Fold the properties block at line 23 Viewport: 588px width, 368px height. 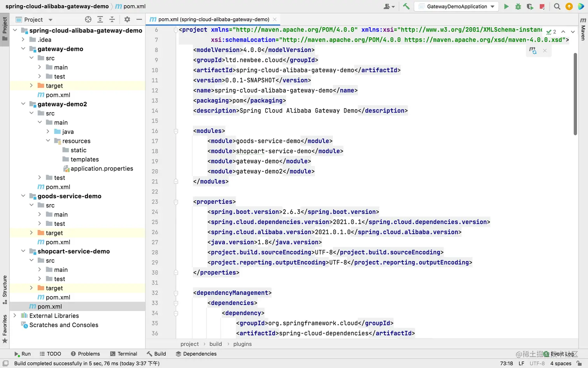coord(176,202)
